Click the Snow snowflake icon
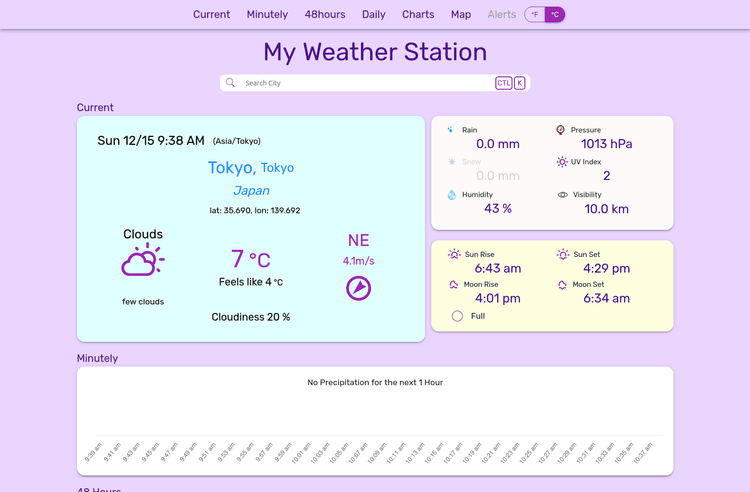This screenshot has height=492, width=750. (452, 162)
